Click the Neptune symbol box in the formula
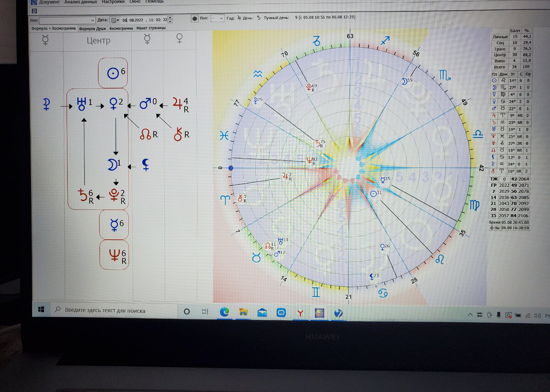Image resolution: width=550 pixels, height=392 pixels. pos(114,254)
